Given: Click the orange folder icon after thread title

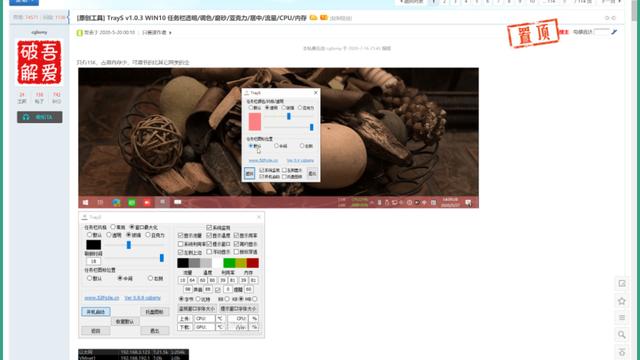Looking at the screenshot, I should [313, 18].
